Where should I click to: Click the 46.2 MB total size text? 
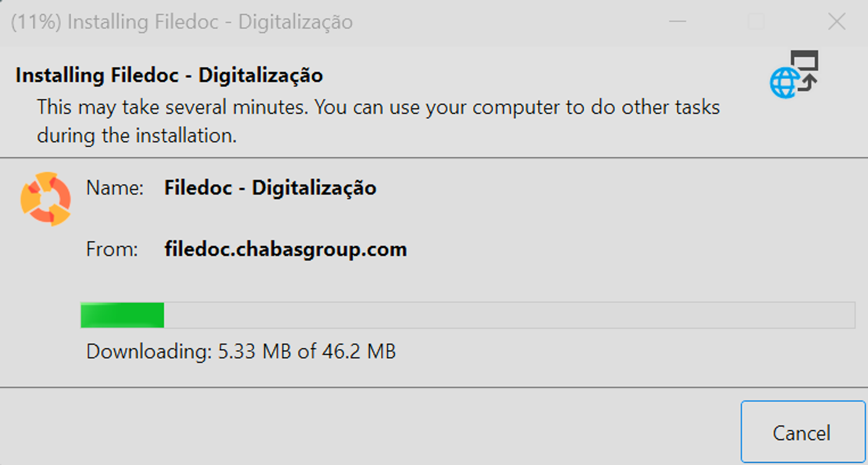pos(359,351)
